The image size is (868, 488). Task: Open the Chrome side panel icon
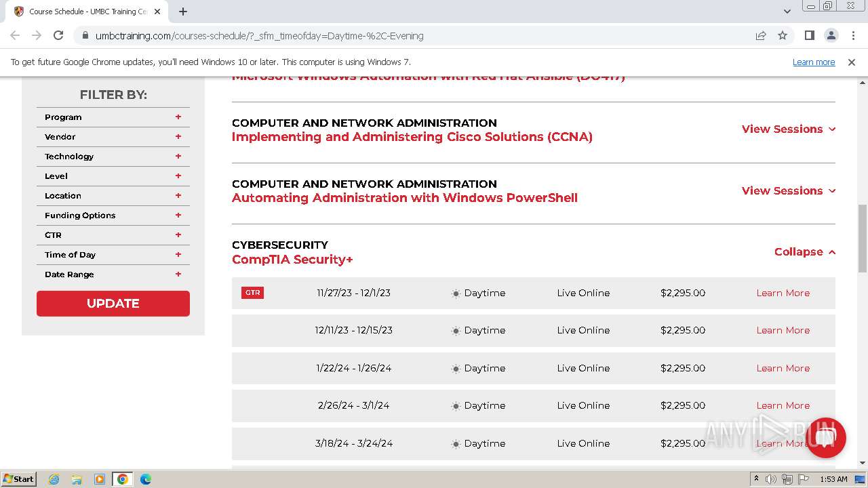809,36
